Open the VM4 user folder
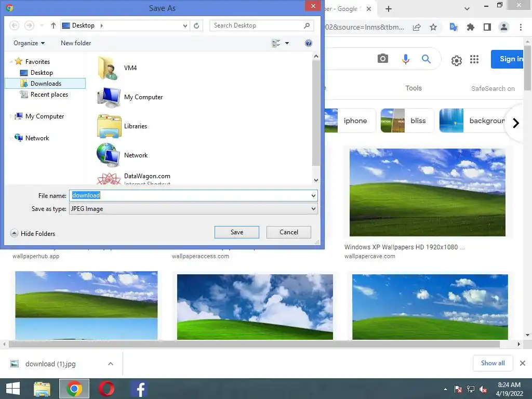This screenshot has width=532, height=399. click(117, 68)
